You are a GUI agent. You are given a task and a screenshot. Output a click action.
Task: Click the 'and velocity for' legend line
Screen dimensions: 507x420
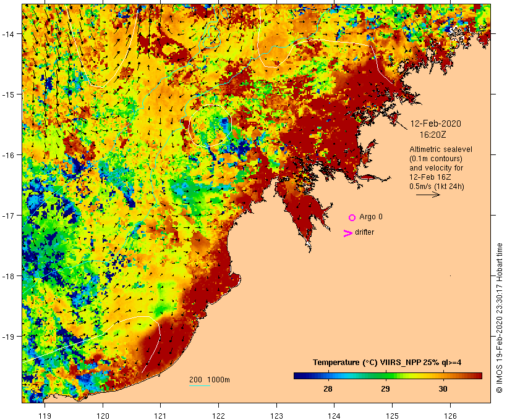tap(436, 168)
